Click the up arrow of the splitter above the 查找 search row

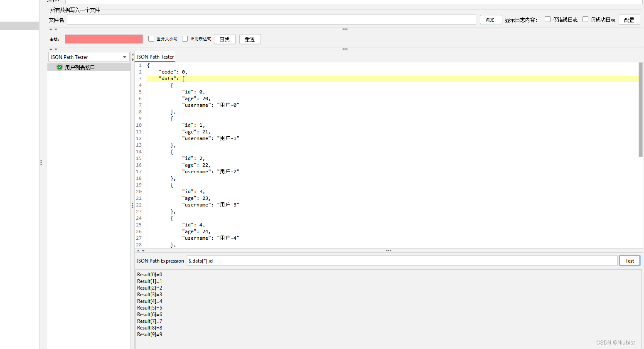[x=51, y=29]
